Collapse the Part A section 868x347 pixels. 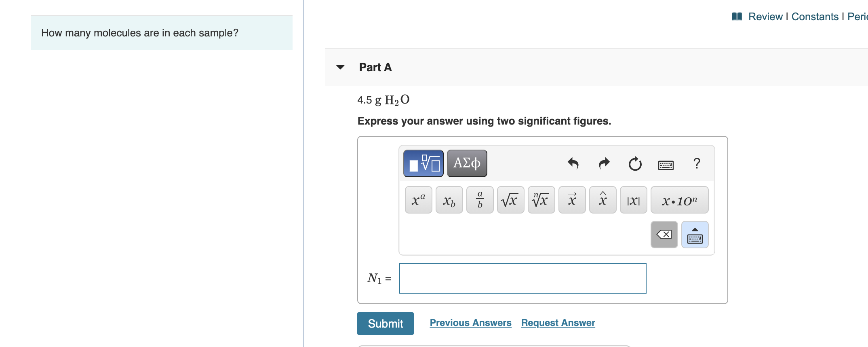(341, 67)
